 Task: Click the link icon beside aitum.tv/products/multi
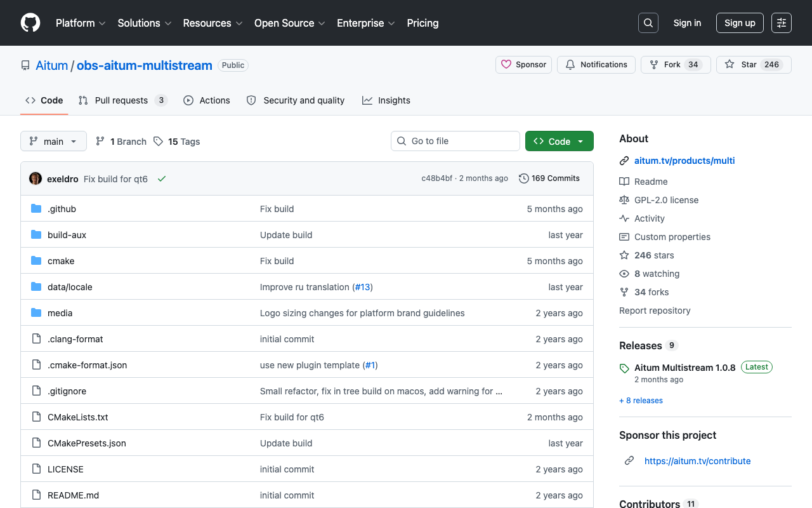pos(624,161)
